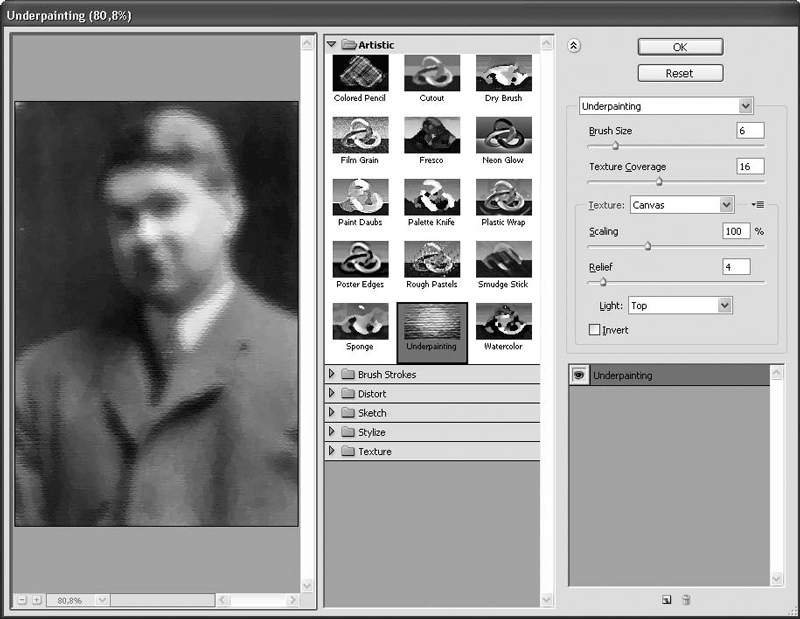Enable the Invert checkbox
This screenshot has width=800, height=619.
tap(595, 329)
